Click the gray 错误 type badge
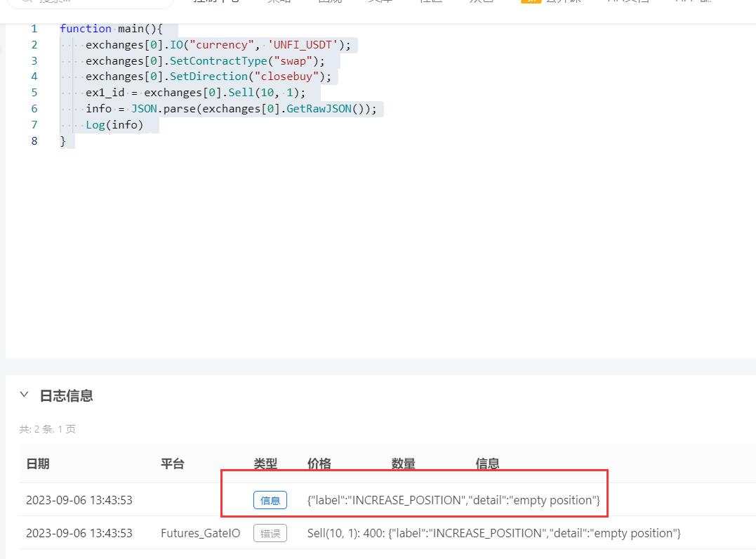This screenshot has height=559, width=756. click(x=270, y=533)
